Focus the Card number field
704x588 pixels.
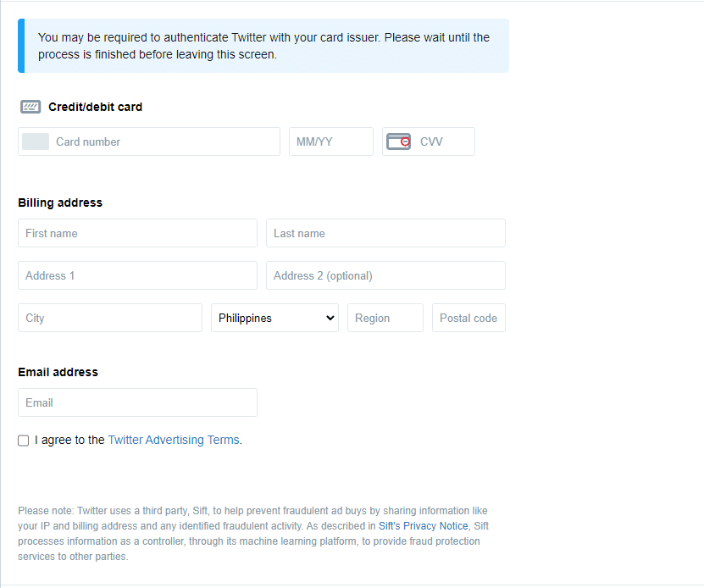(x=149, y=141)
